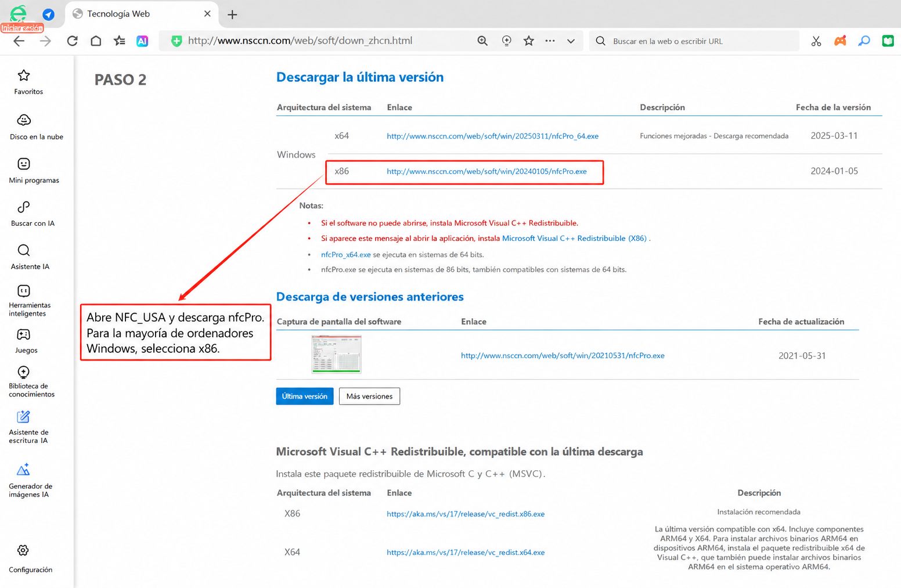Click the nfcPro_x64.exe note link

[x=346, y=255]
